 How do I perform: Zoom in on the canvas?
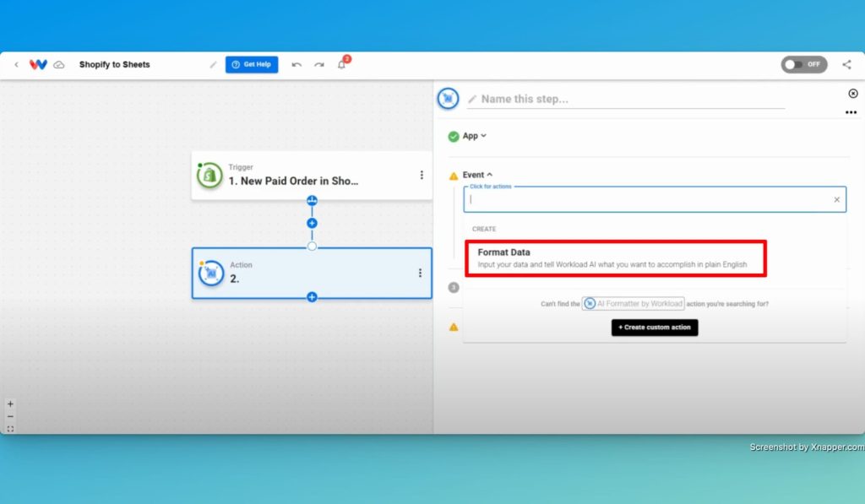[10, 404]
